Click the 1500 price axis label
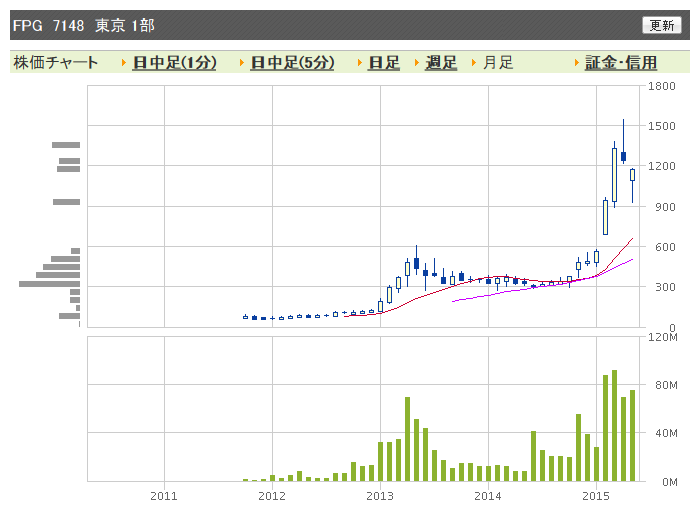 (661, 126)
